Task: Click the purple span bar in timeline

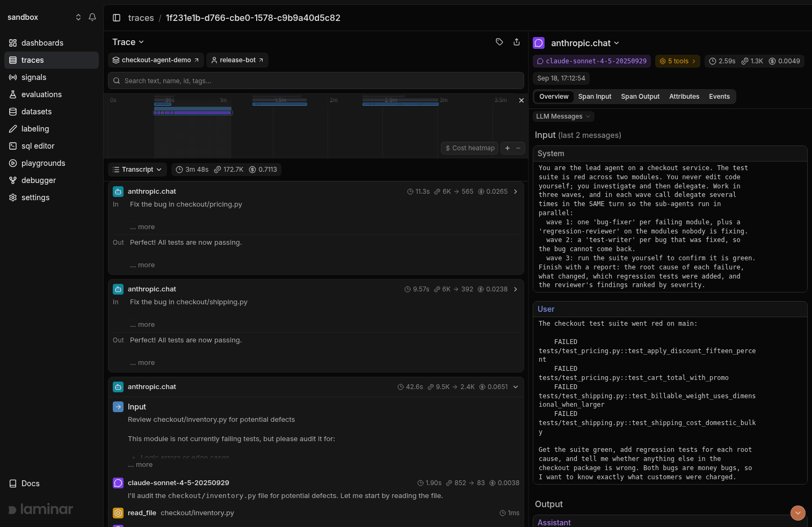Action: 193,113
